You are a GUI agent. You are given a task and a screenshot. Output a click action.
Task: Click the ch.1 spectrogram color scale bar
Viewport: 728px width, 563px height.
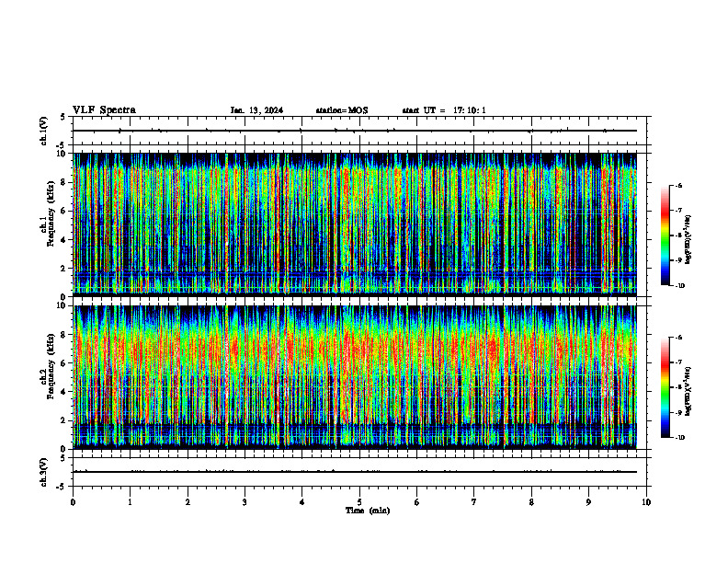pyautogui.click(x=665, y=236)
